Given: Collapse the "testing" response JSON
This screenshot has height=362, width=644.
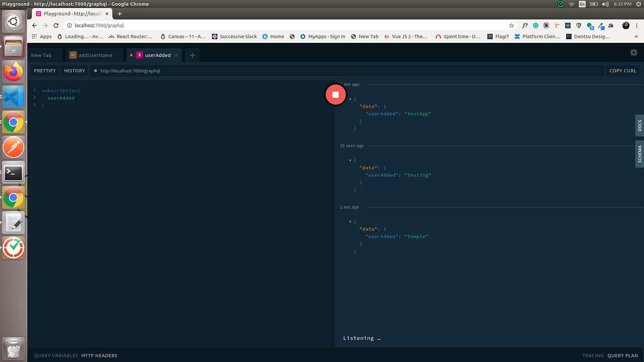Looking at the screenshot, I should pyautogui.click(x=350, y=160).
